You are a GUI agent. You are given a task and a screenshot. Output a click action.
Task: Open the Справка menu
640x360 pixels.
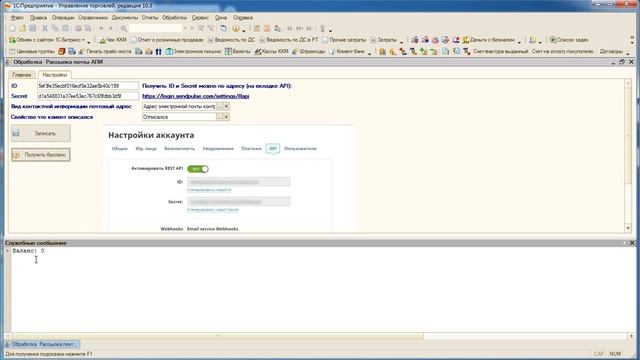click(x=243, y=18)
